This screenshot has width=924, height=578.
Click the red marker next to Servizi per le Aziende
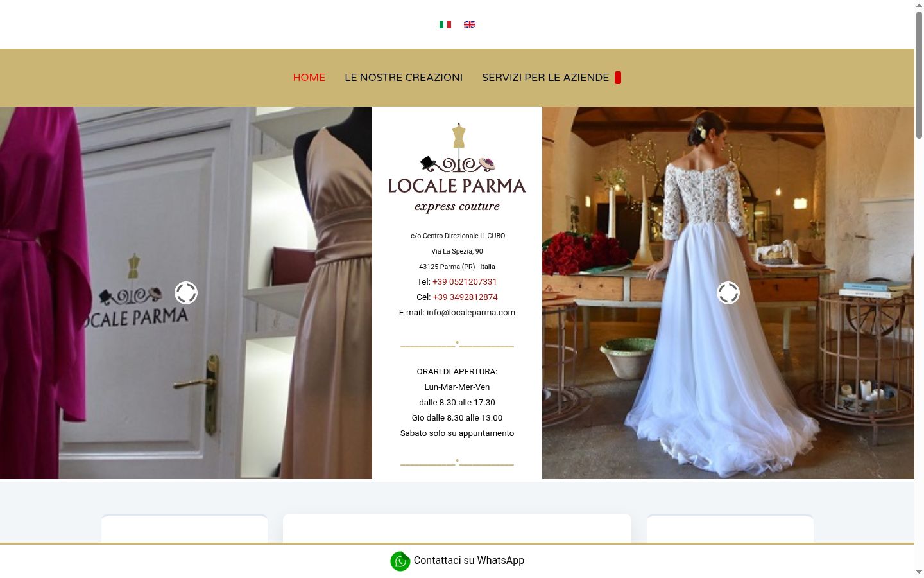[x=618, y=78]
